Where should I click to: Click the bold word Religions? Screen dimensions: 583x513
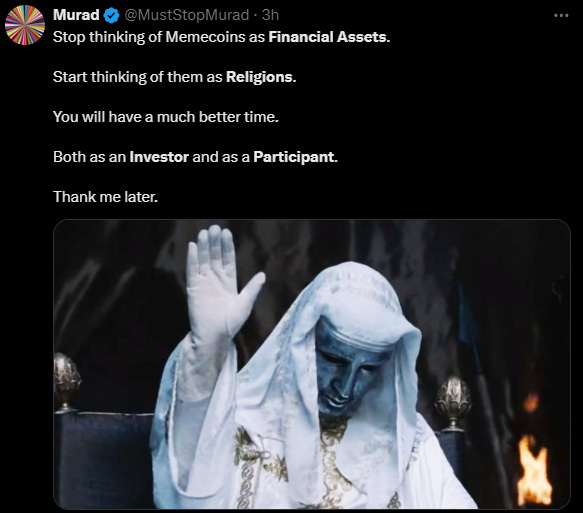(x=261, y=77)
